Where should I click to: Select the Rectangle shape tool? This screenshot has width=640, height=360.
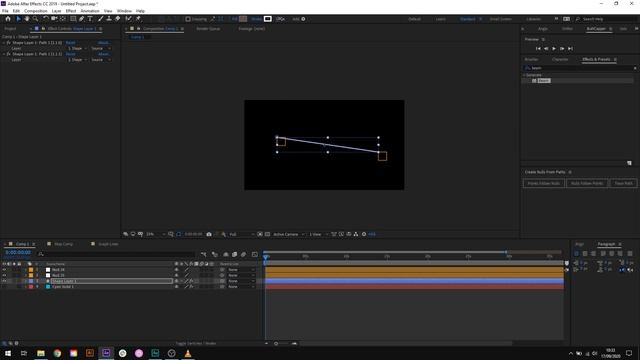coord(73,19)
